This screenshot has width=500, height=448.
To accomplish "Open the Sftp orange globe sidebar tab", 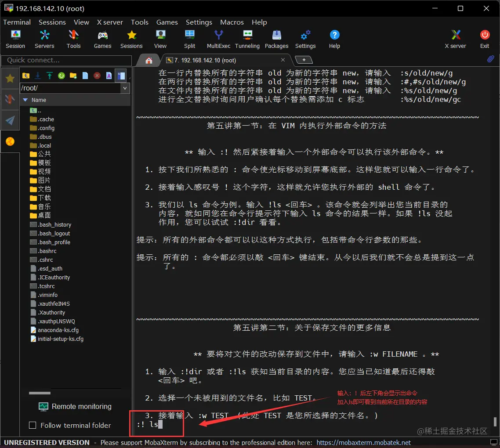I will click(x=10, y=141).
